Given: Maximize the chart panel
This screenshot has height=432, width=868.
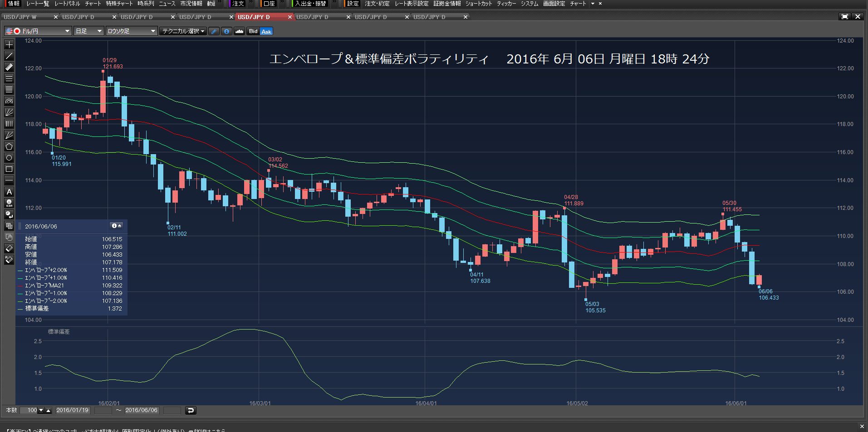Looking at the screenshot, I should [x=844, y=17].
